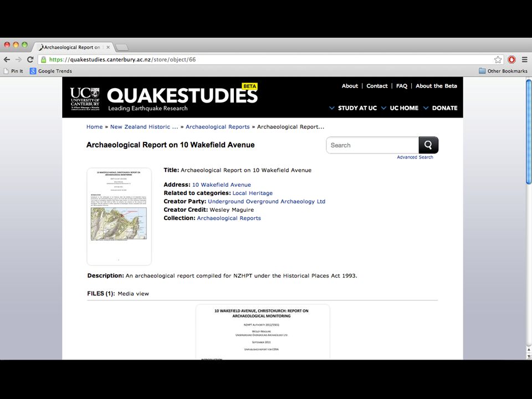
Task: Click the scrollbar down arrow
Action: 529,356
